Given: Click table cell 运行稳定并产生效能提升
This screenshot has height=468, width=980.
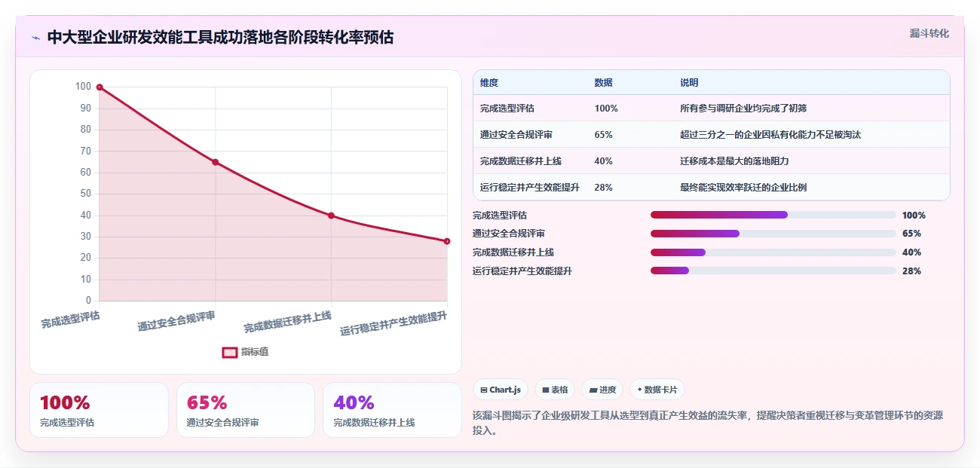Looking at the screenshot, I should pos(530,188).
